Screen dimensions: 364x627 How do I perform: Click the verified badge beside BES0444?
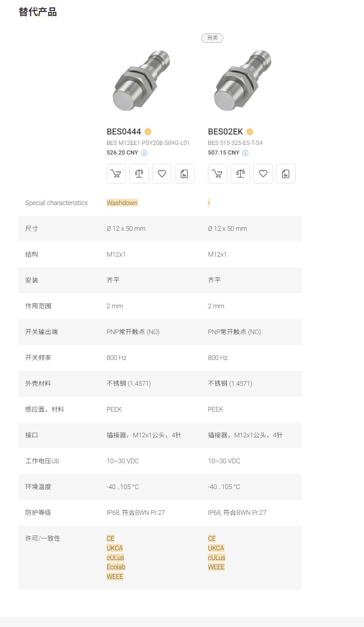click(x=148, y=132)
